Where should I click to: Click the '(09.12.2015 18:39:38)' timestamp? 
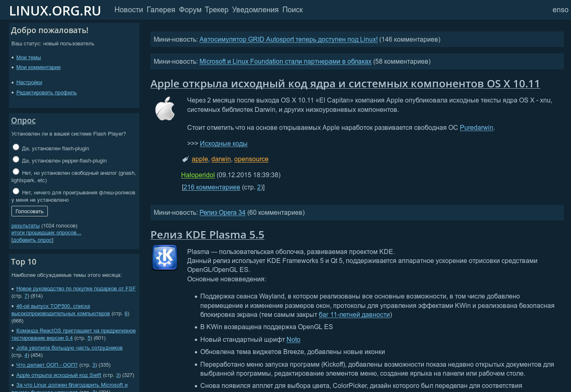249,175
